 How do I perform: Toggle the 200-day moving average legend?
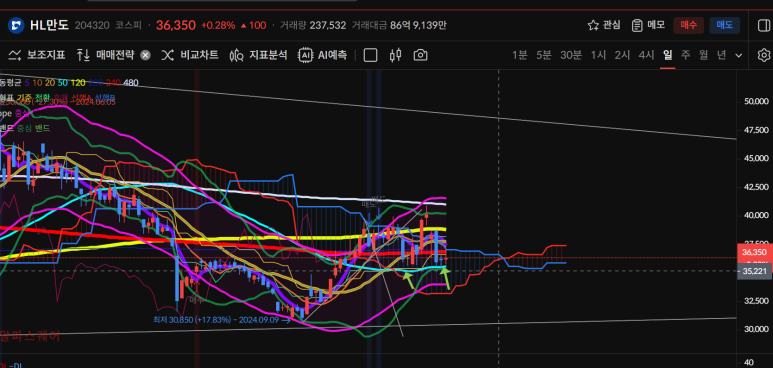click(95, 83)
